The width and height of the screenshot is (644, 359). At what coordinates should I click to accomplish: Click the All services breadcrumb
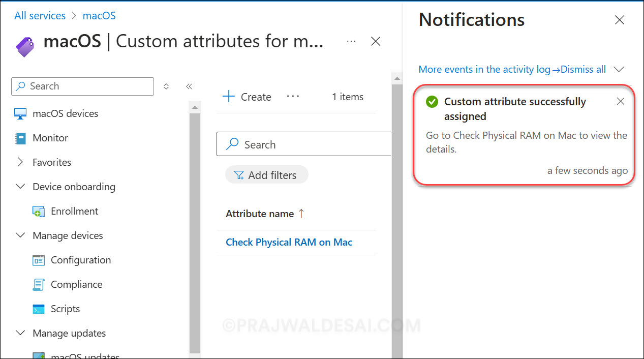point(40,16)
